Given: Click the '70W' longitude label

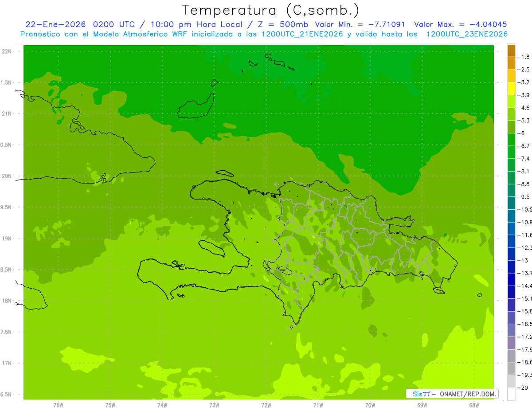Looking at the screenshot, I should click(370, 405).
